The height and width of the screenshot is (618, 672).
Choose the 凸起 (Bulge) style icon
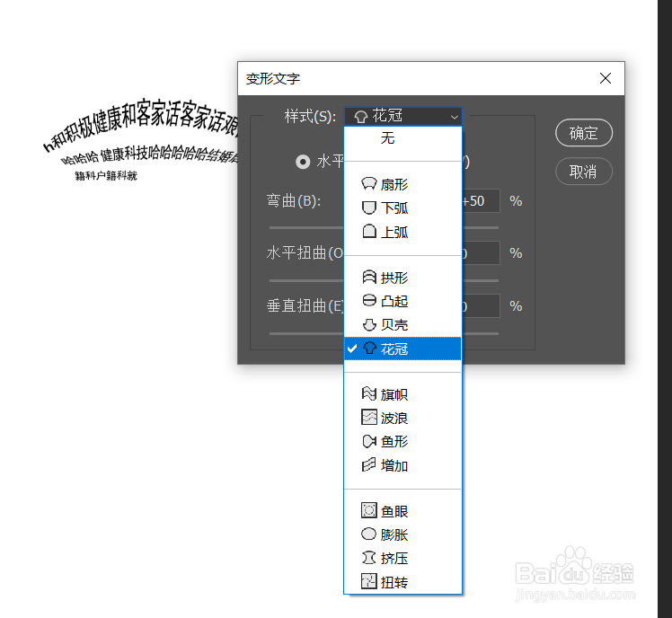(x=369, y=300)
